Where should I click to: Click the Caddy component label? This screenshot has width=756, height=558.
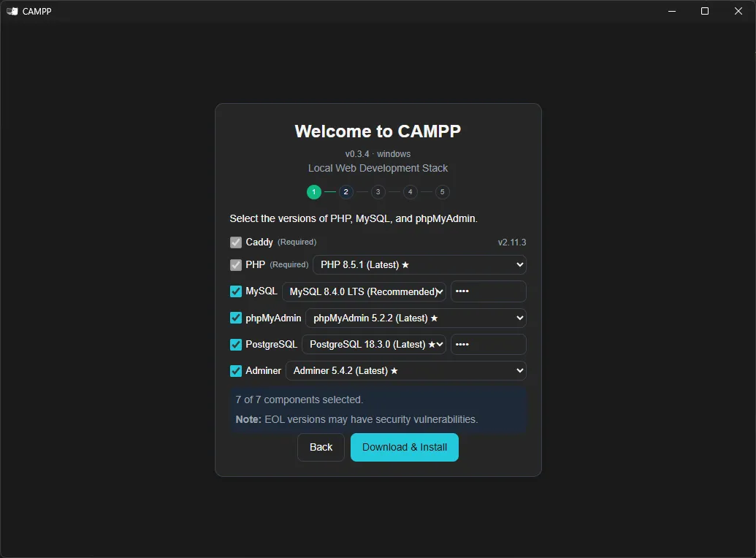(259, 242)
